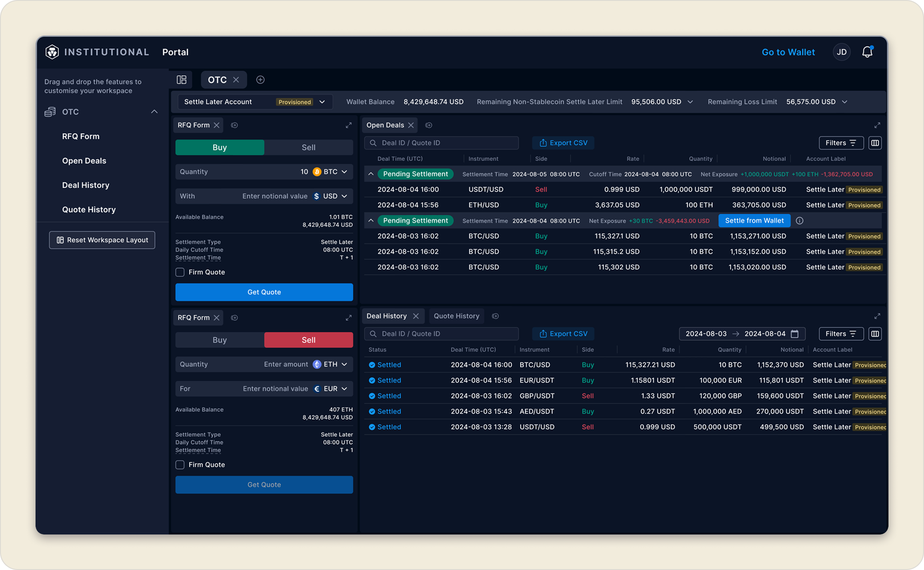Screen dimensions: 924x570
Task: Click the Go to Wallet link
Action: pyautogui.click(x=788, y=52)
